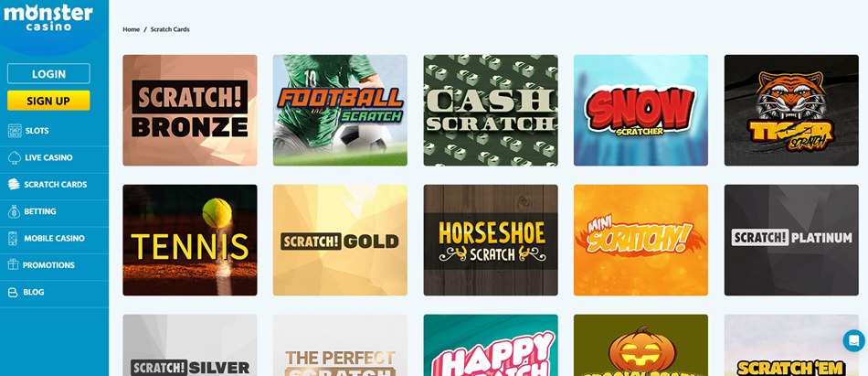
Task: Open the Scratch! Bronze game thumbnail
Action: [190, 110]
